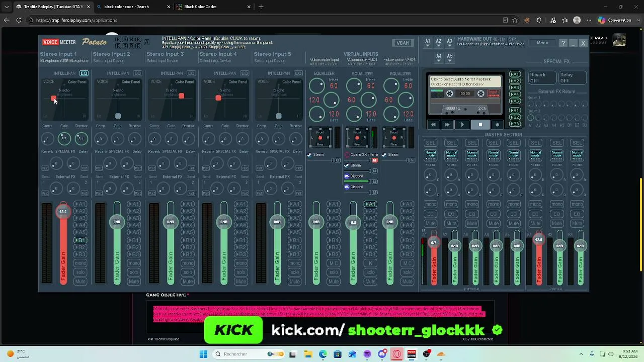
Task: Toggle A1 routing on Voicemeeter AUX strip
Action: click(x=370, y=204)
